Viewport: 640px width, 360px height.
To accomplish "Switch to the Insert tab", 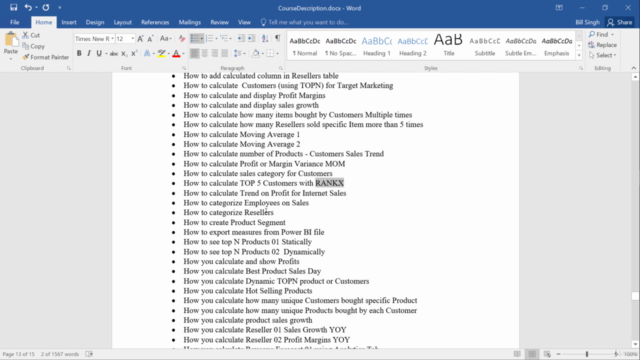I will click(69, 22).
